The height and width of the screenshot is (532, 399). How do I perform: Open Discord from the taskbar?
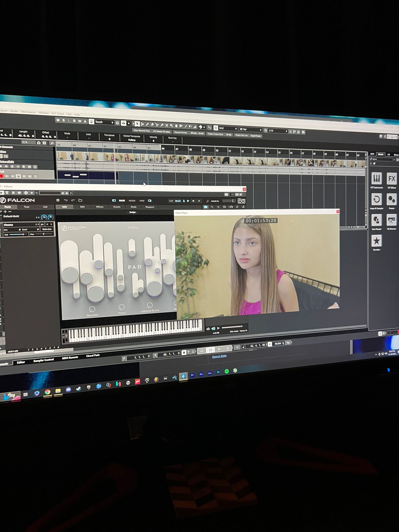[x=68, y=390]
